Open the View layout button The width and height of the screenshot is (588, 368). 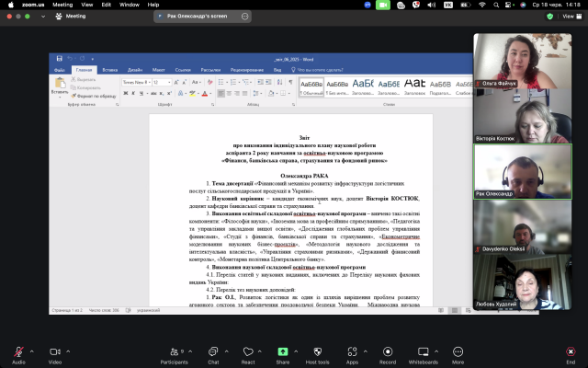click(571, 17)
